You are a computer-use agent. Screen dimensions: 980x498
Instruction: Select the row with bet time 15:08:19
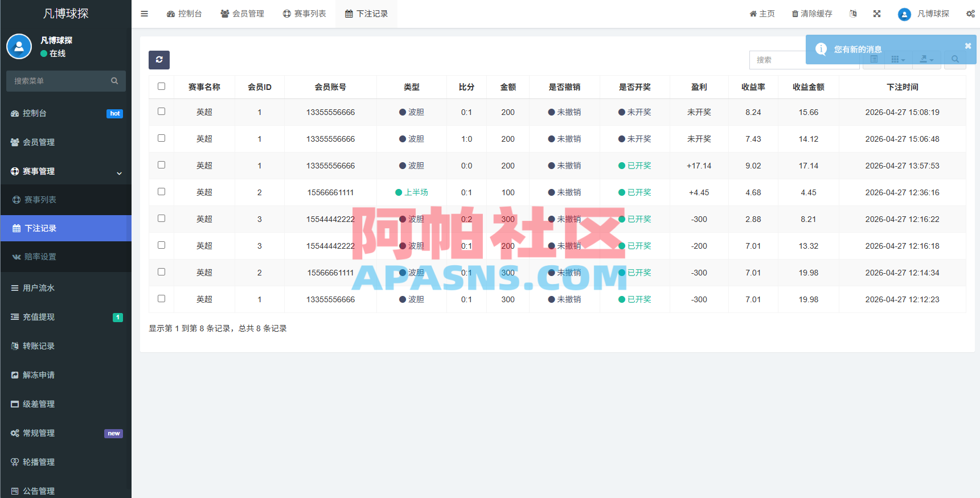click(161, 112)
